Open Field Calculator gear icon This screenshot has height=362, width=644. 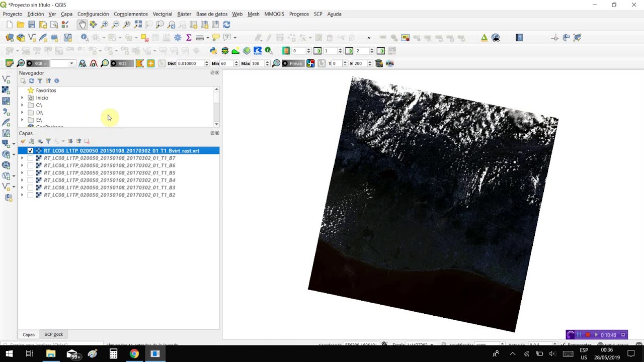point(178,38)
